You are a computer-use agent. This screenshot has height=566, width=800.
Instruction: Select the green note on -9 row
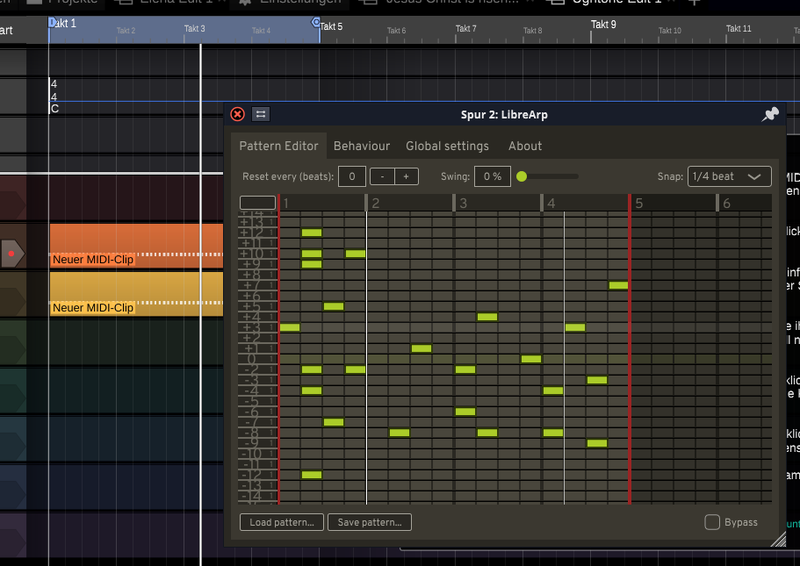pyautogui.click(x=597, y=443)
